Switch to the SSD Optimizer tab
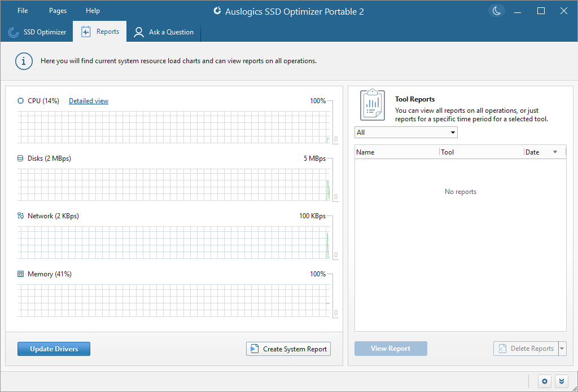The width and height of the screenshot is (578, 392). [x=37, y=32]
